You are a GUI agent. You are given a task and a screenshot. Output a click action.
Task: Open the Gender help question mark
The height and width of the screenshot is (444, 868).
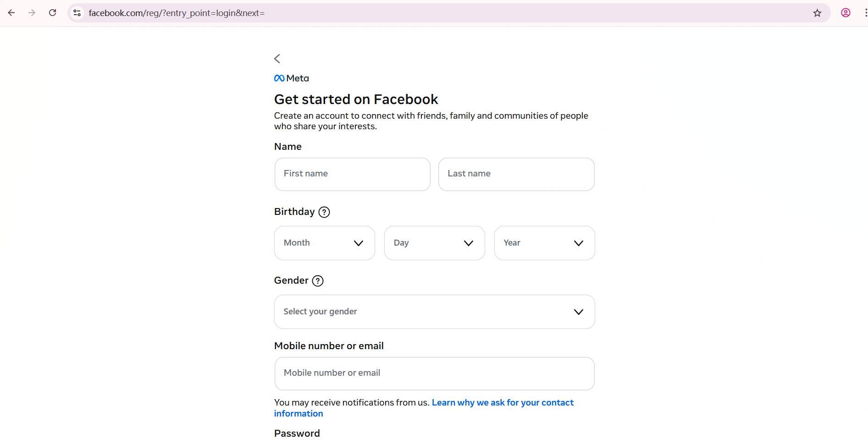click(318, 281)
